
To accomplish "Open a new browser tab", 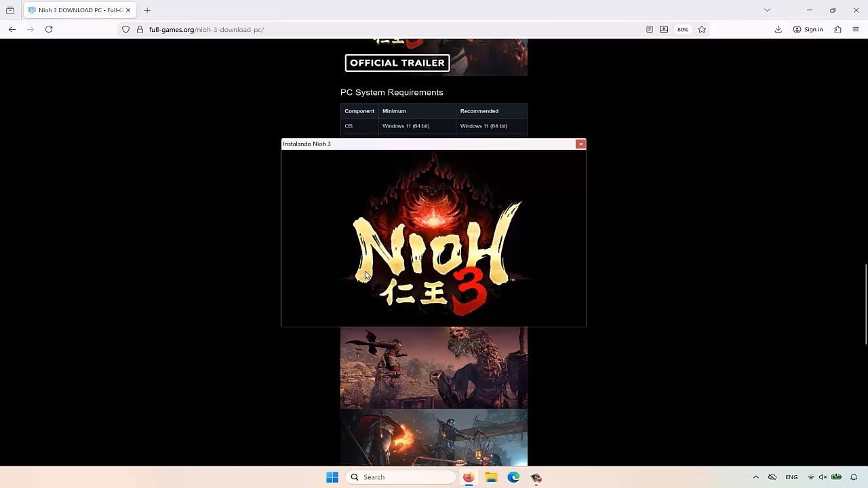I will tap(147, 10).
